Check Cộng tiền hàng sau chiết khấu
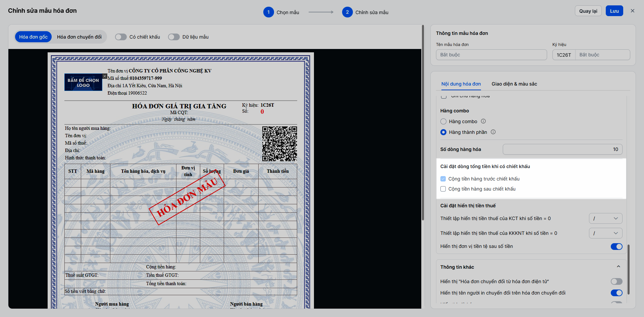644x317 pixels. tap(443, 189)
